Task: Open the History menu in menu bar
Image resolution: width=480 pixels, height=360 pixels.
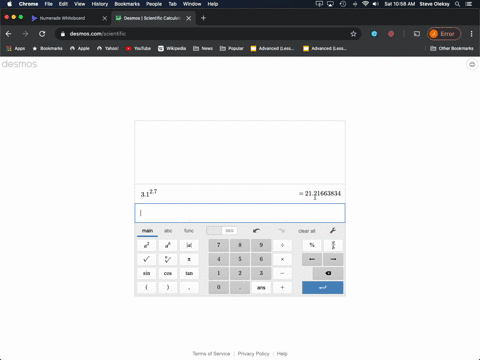Action: coord(100,4)
